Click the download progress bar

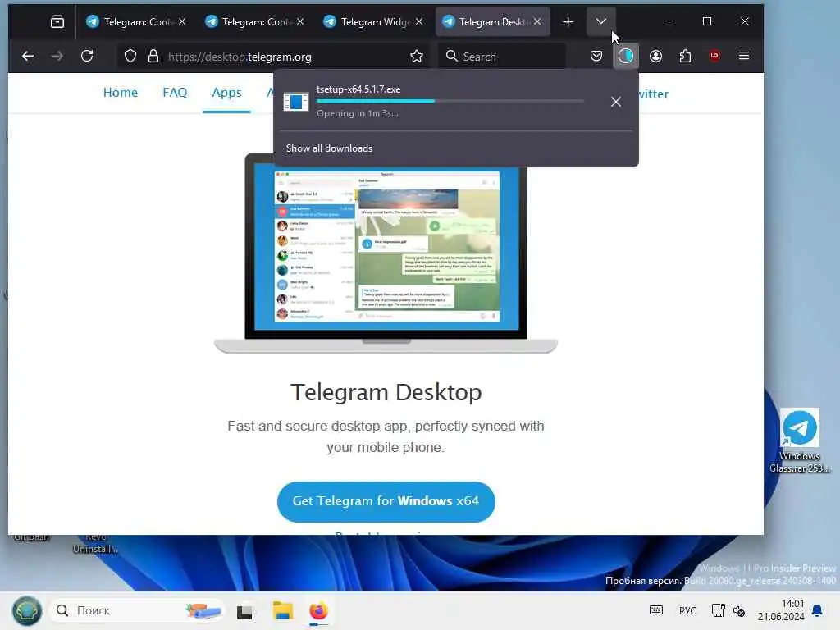tap(450, 101)
